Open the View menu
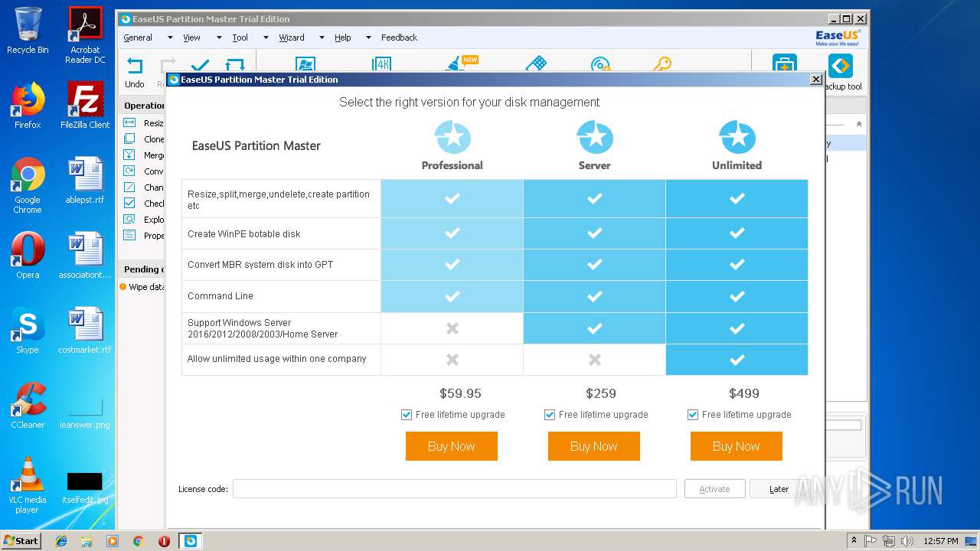Screen dimensions: 980x551 coord(191,37)
